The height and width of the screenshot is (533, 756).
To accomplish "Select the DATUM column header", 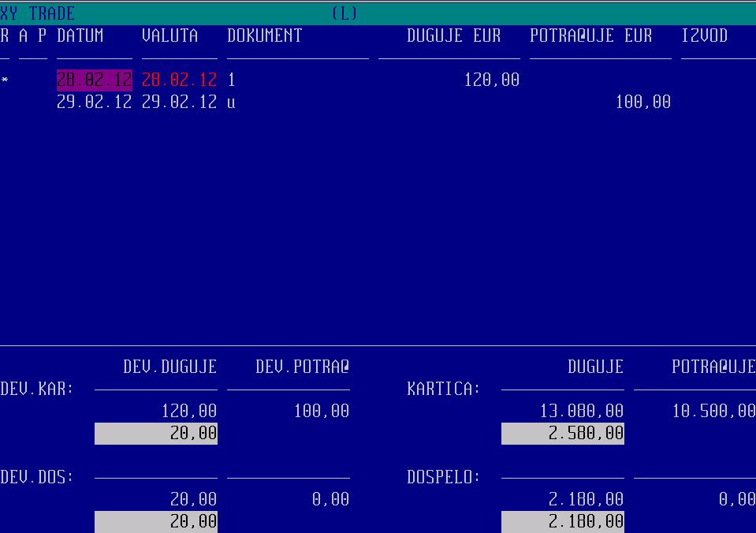I will point(80,36).
